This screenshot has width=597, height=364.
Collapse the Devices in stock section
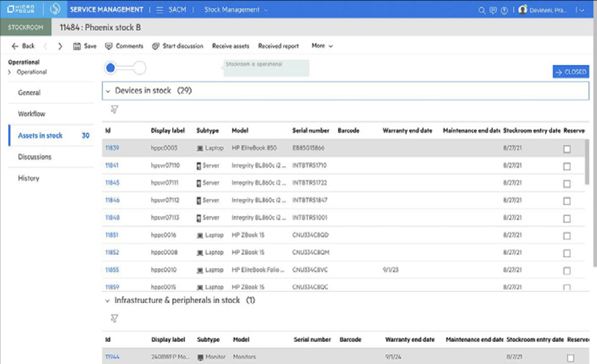(x=109, y=90)
